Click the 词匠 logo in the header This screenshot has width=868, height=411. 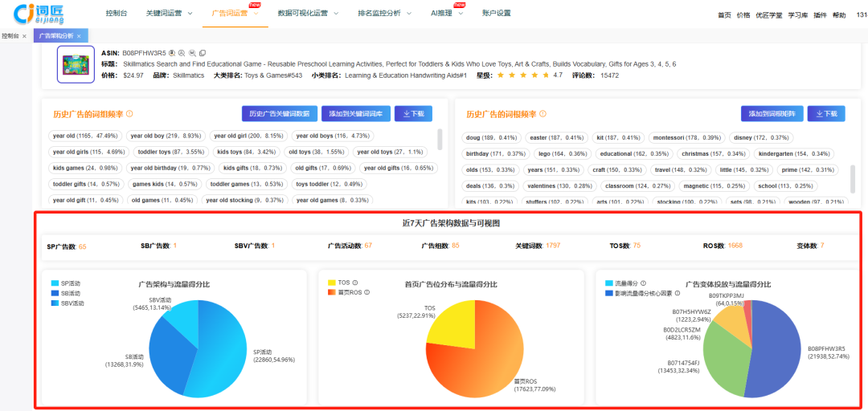click(x=39, y=14)
